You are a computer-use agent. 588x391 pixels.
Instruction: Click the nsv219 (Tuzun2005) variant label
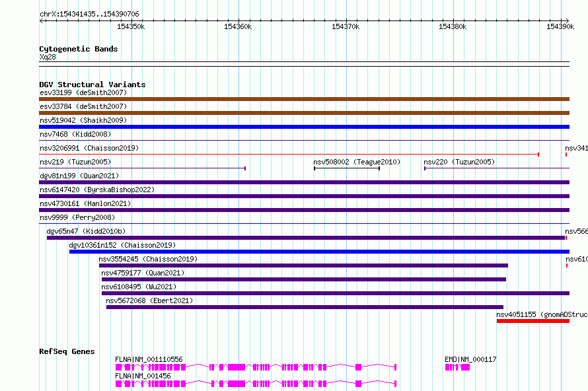point(75,162)
